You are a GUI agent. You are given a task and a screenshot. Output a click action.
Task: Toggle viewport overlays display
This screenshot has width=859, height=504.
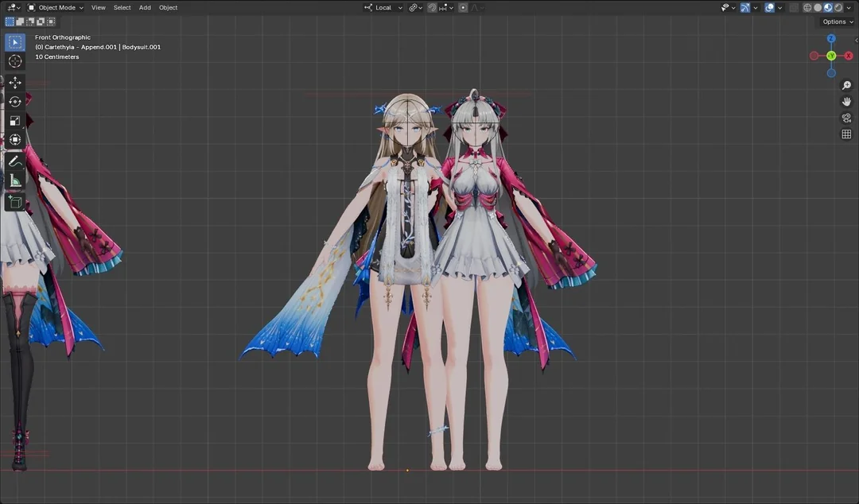coord(770,8)
